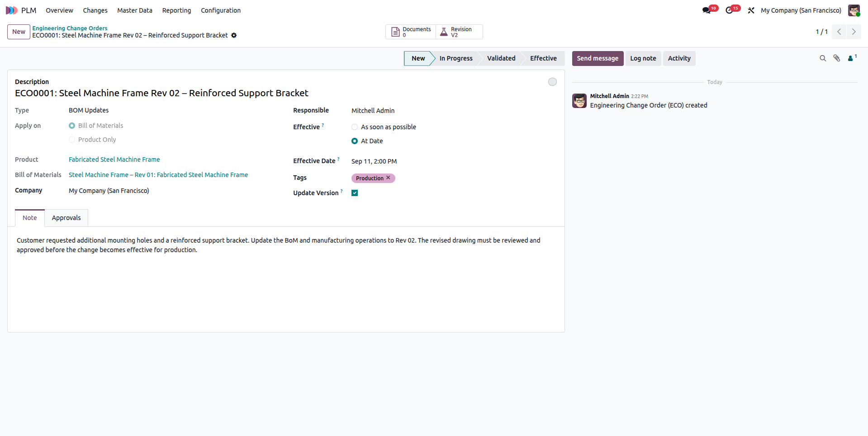The width and height of the screenshot is (868, 436).
Task: Toggle the Update Version checkbox
Action: tap(355, 193)
